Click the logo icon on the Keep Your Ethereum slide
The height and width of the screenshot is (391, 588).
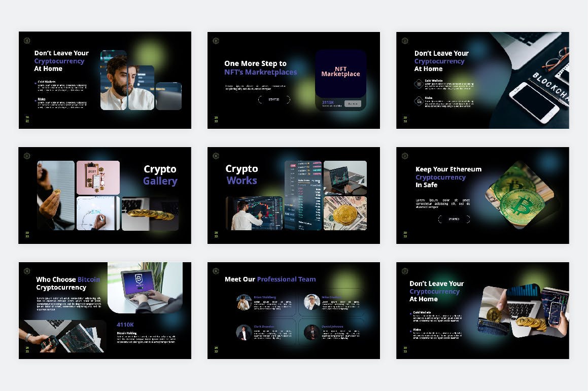[x=405, y=156]
